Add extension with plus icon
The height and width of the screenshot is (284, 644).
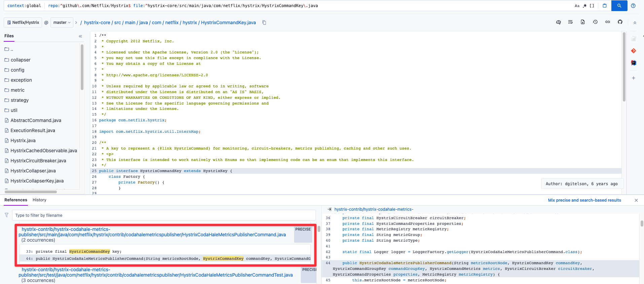click(x=634, y=78)
